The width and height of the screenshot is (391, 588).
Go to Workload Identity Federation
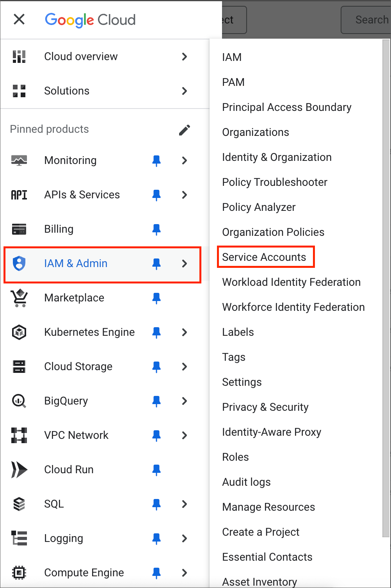pos(291,282)
